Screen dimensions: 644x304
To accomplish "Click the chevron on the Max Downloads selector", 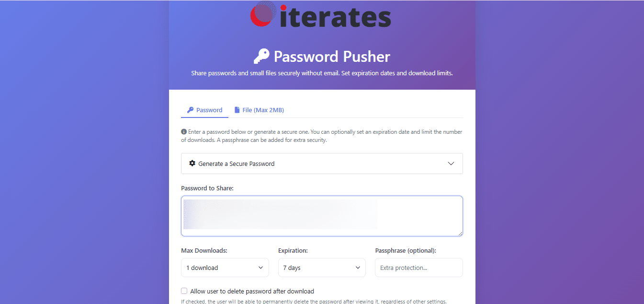I will pos(260,268).
